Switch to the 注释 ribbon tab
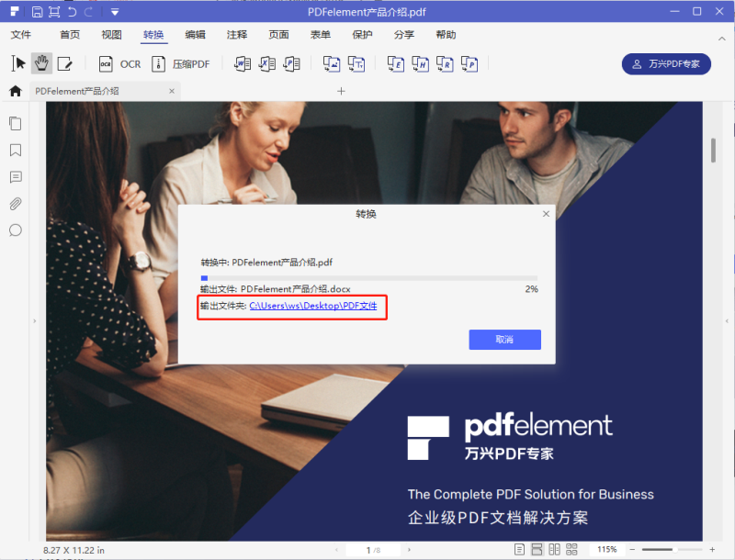 pos(236,34)
